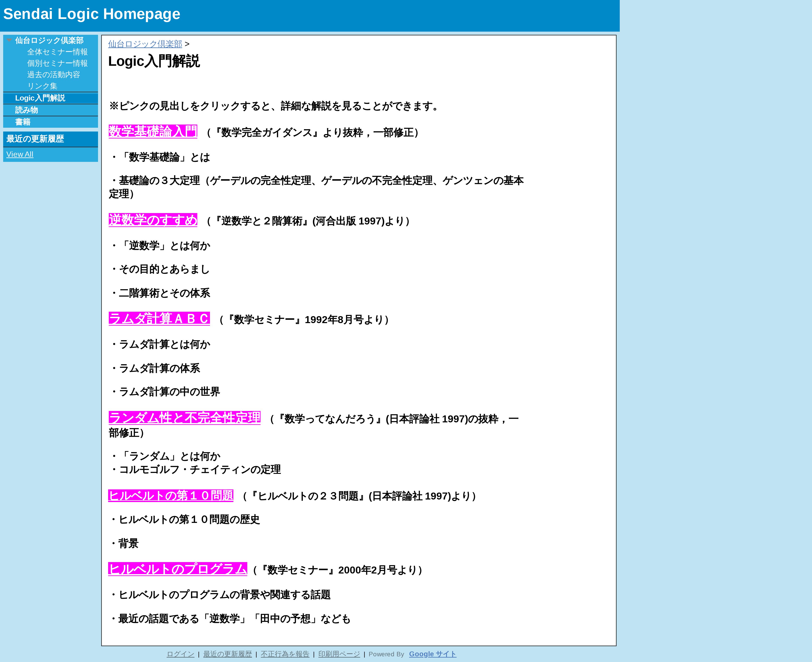Open the ランダム性と不完全性定理 heading link
Image resolution: width=812 pixels, height=662 pixels.
coord(184,418)
